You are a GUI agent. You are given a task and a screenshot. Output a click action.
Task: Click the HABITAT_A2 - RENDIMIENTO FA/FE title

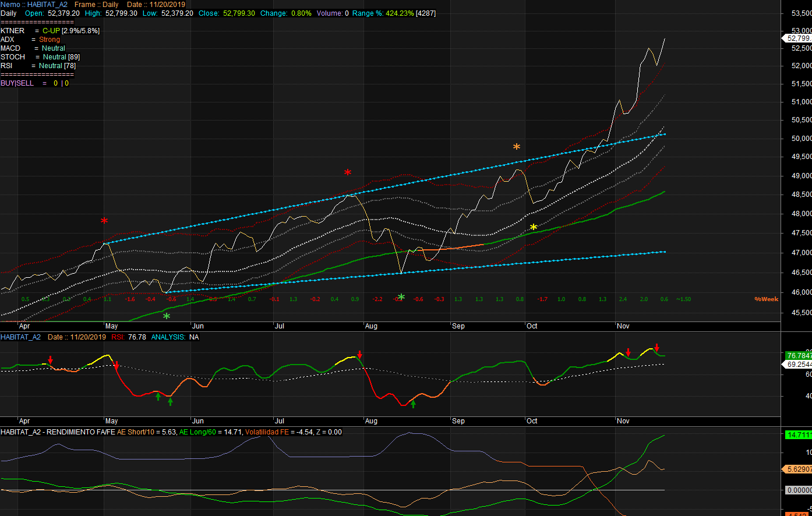point(58,432)
